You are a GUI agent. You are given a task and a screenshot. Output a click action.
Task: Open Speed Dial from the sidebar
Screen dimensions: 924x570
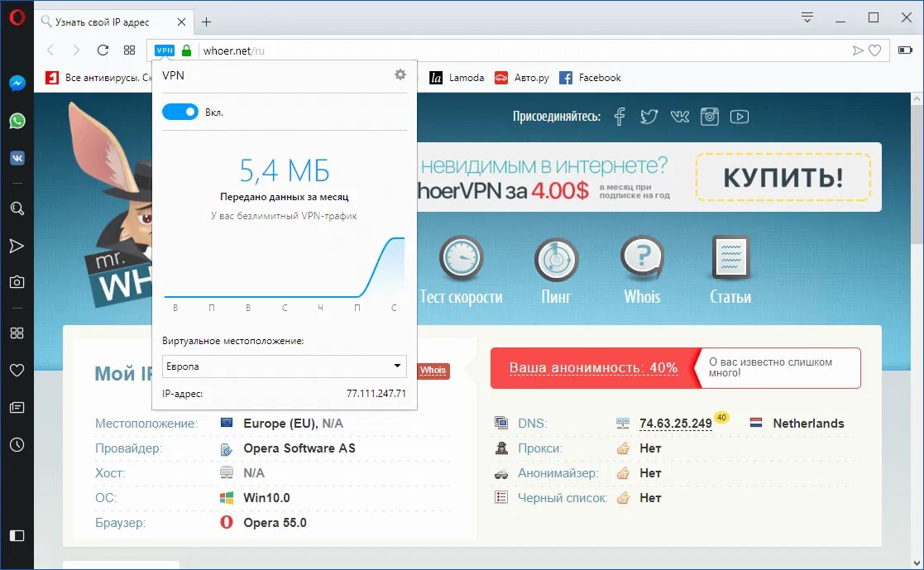pos(17,333)
